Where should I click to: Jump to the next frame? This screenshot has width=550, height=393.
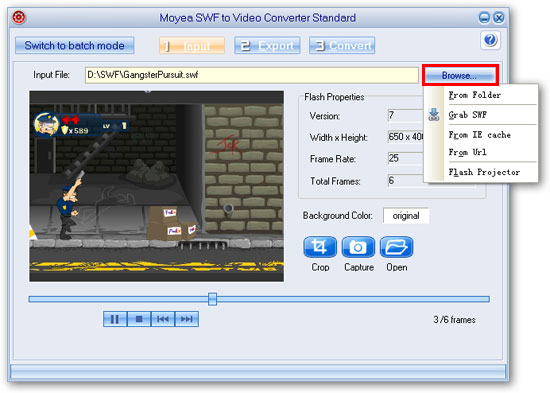tap(187, 319)
